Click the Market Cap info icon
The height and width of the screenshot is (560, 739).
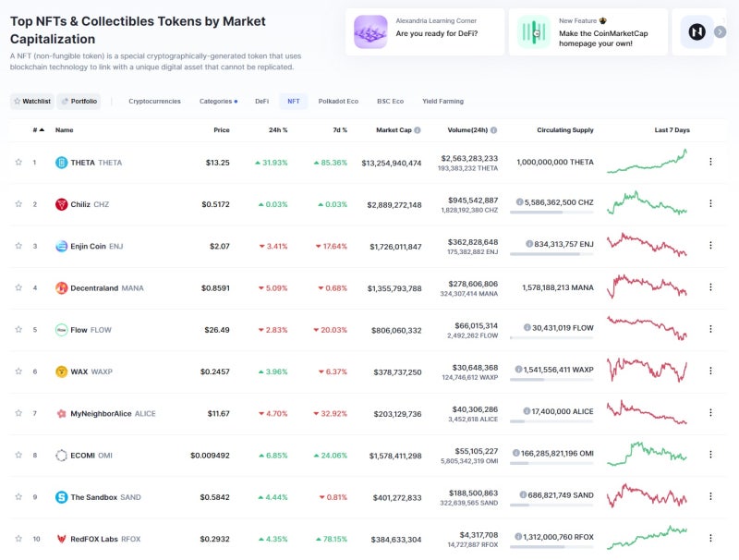pos(418,130)
